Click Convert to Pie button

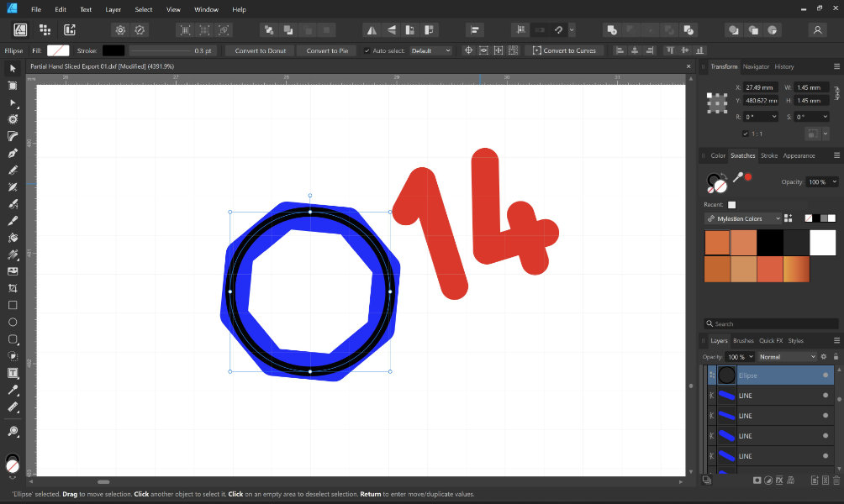(x=327, y=50)
